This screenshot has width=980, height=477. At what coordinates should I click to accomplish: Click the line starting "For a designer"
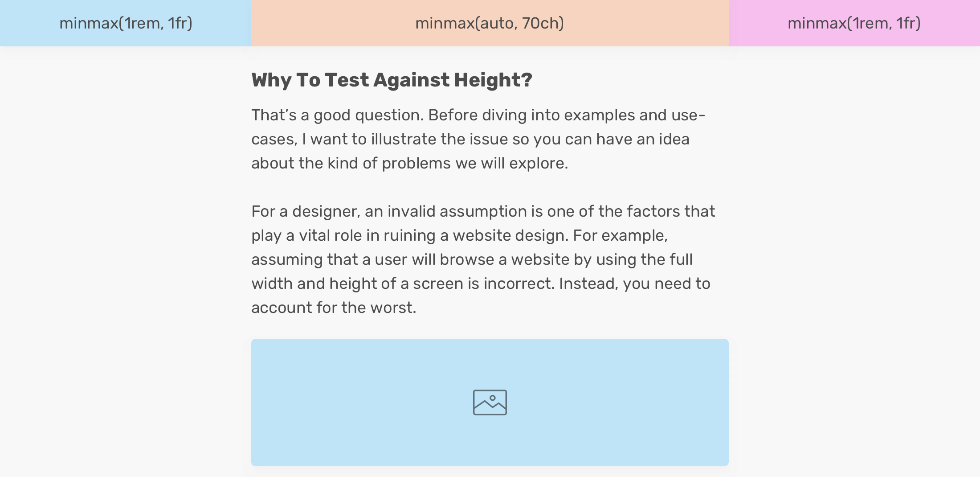point(483,211)
